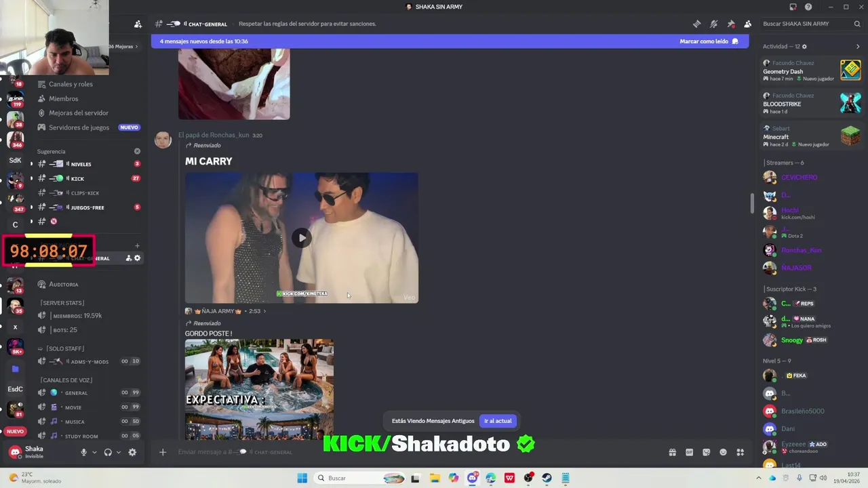Open the apps icon in message bar
Viewport: 868px width, 488px height.
(741, 452)
